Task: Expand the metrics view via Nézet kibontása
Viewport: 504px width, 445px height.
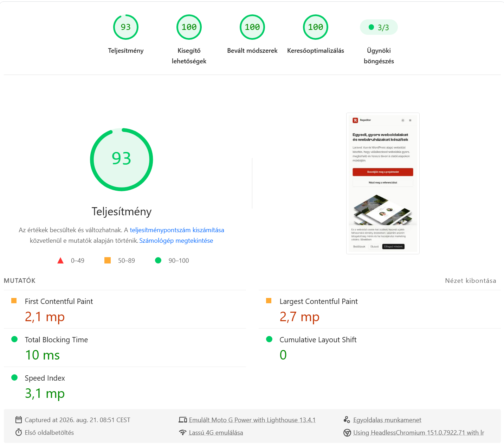Action: pyautogui.click(x=471, y=281)
